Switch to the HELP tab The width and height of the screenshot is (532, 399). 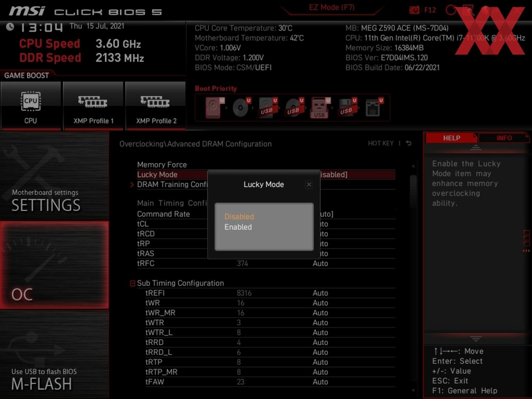pos(451,138)
